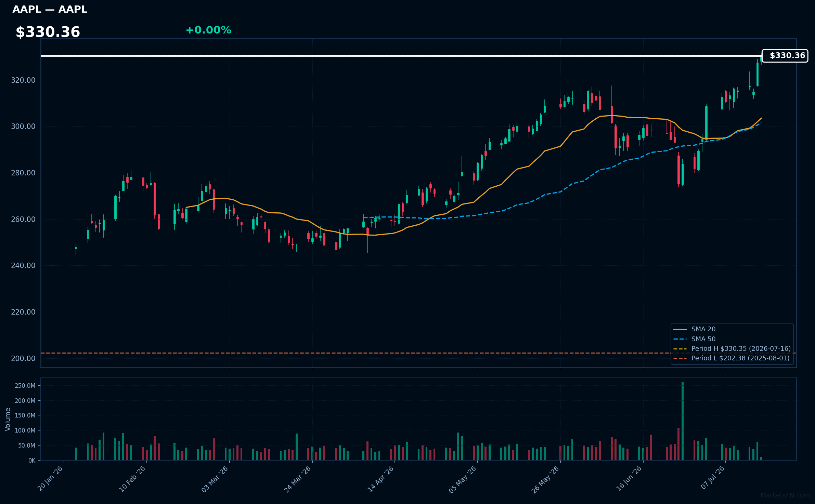
Task: Click the $330.36 price tag on right edge
Action: point(785,56)
